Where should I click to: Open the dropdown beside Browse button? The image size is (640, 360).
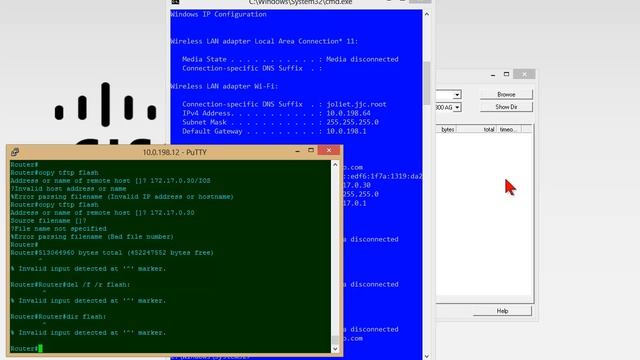[x=457, y=95]
